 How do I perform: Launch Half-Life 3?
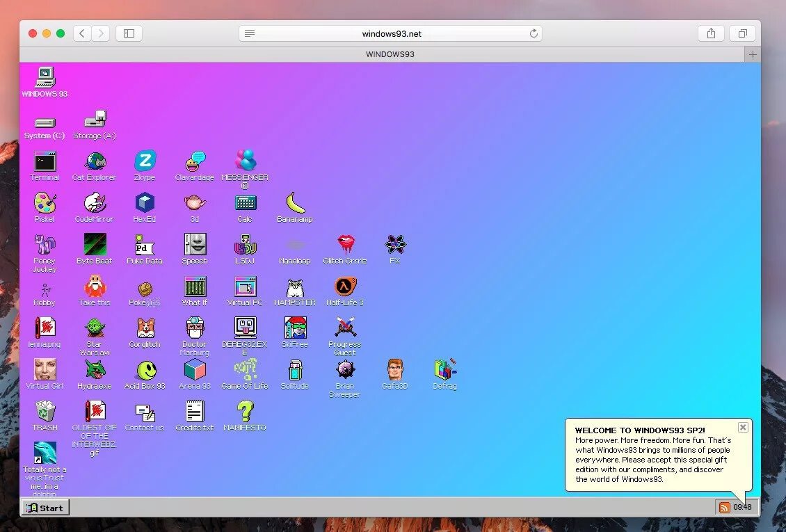[x=346, y=286]
